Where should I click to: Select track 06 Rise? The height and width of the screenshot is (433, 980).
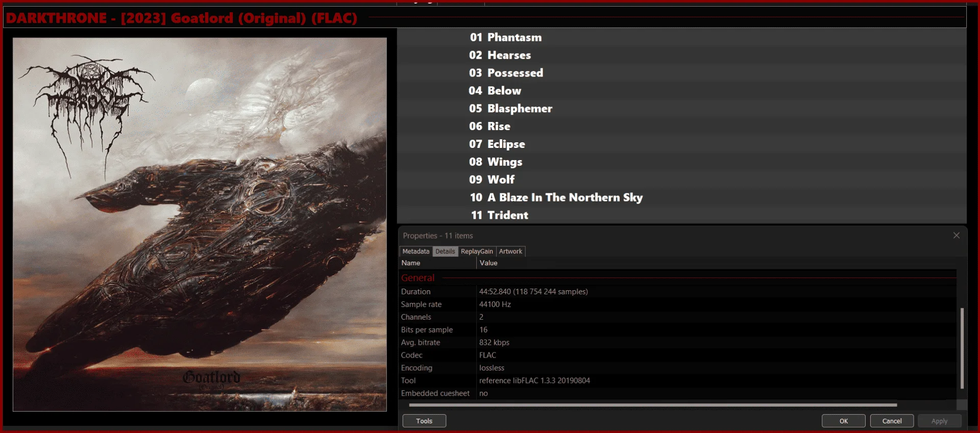coord(682,126)
